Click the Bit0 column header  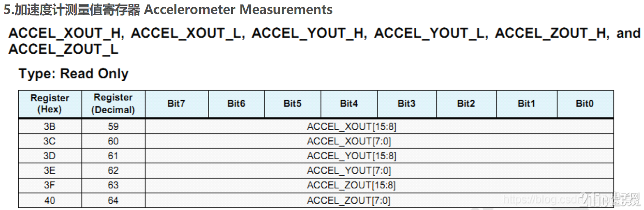pos(585,104)
